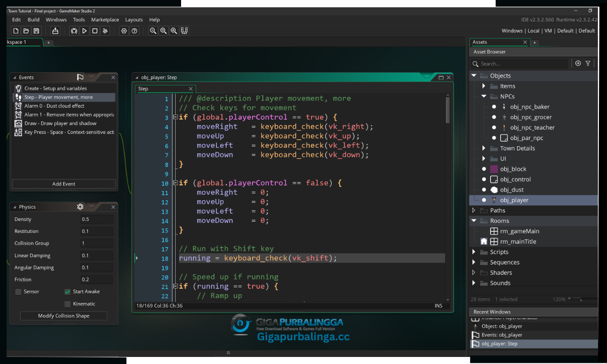Click Modify Collision Shape button

(x=64, y=316)
